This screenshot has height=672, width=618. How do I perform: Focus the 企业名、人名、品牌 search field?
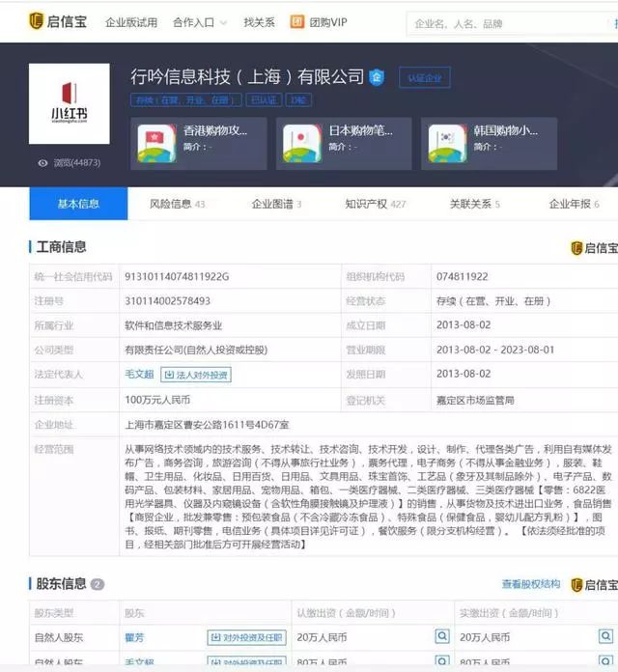(510, 23)
